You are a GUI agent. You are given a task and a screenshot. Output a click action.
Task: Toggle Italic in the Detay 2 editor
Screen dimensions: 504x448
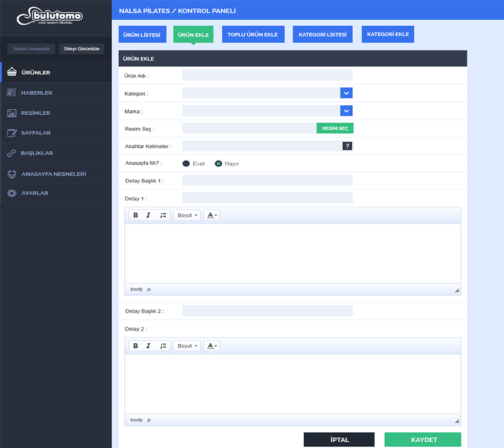148,346
